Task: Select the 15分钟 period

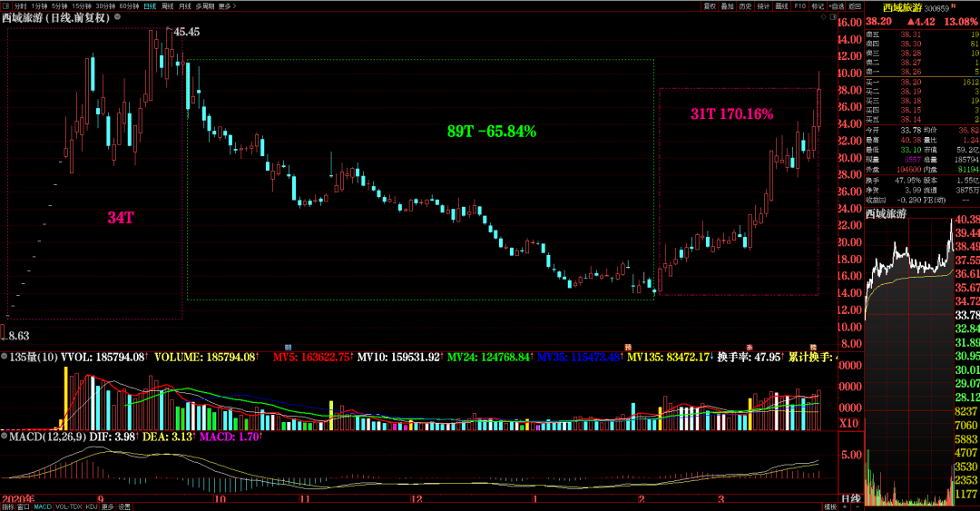Action: point(82,6)
